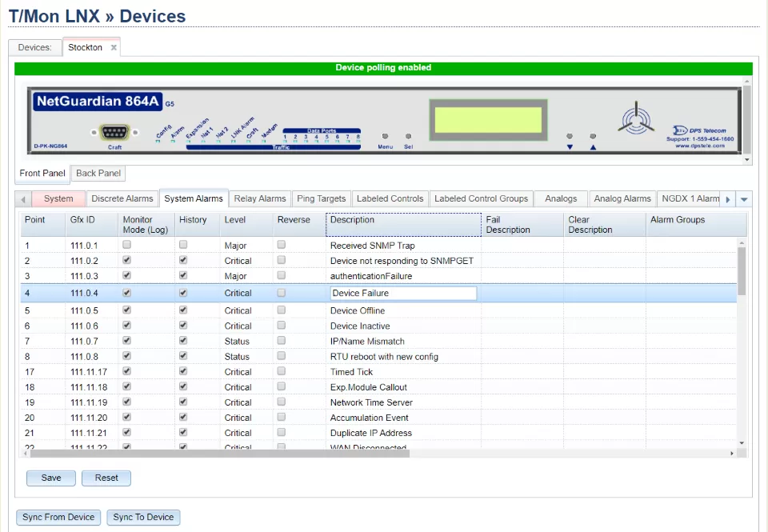Toggle Reverse checkbox for Device Offline row
Screen dimensions: 768x532
pyautogui.click(x=281, y=310)
